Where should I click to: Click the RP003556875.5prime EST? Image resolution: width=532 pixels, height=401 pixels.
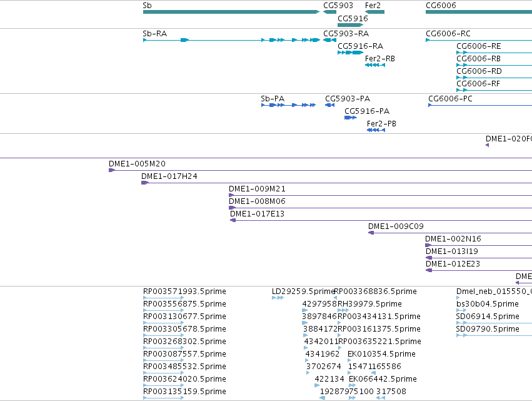pos(164,310)
